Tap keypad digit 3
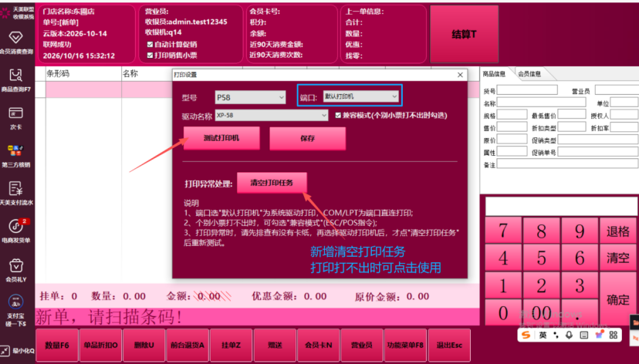Image resolution: width=639 pixels, height=364 pixels. pyautogui.click(x=580, y=285)
